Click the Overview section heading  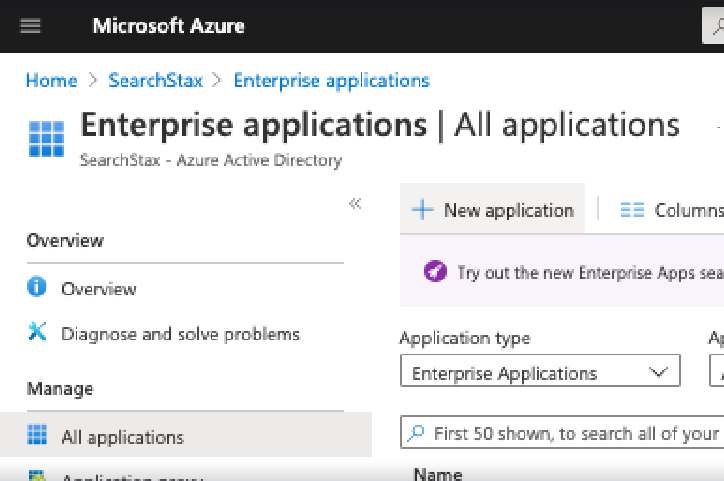pyautogui.click(x=65, y=240)
